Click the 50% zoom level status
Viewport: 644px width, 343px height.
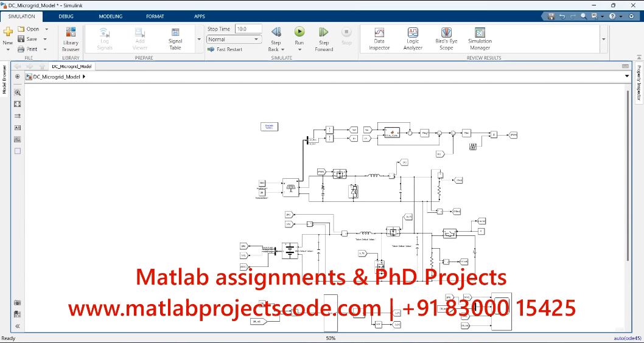tap(331, 339)
